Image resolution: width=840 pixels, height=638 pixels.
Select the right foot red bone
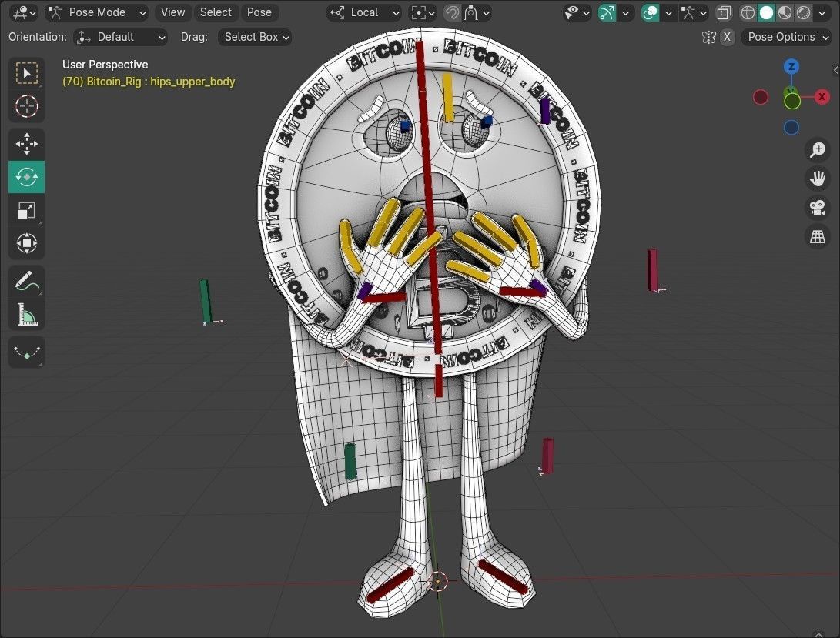[x=503, y=576]
